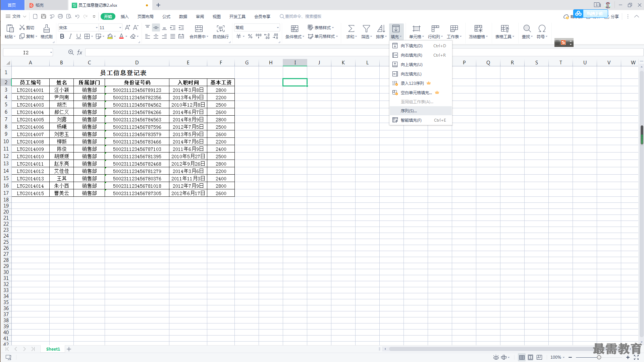
Task: Choose Fill Up 向上填充(U) from menu
Action: (x=421, y=64)
